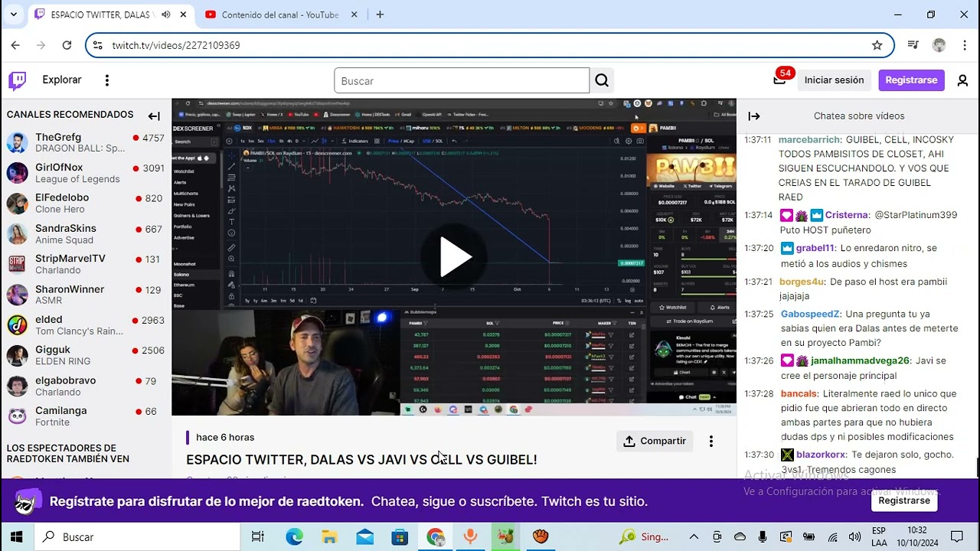Jump to chat timestamp 1:37:30
This screenshot has width=980, height=551.
click(x=757, y=455)
